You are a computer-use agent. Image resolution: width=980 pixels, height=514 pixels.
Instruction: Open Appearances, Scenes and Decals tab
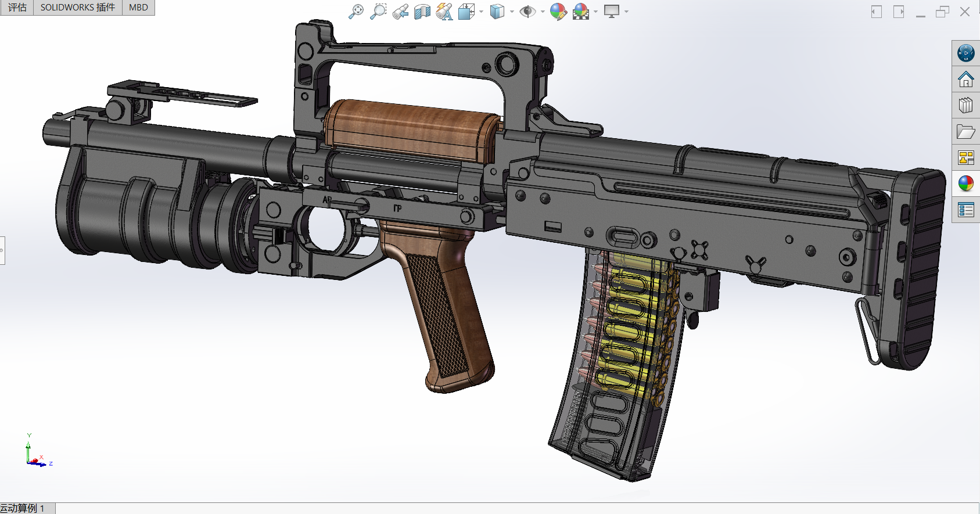pos(966,184)
